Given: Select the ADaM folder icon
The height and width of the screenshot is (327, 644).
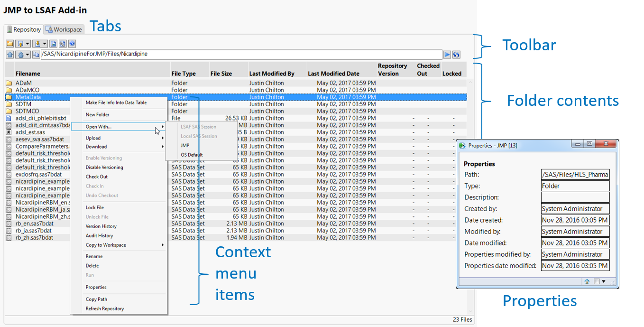Looking at the screenshot, I should coord(9,83).
